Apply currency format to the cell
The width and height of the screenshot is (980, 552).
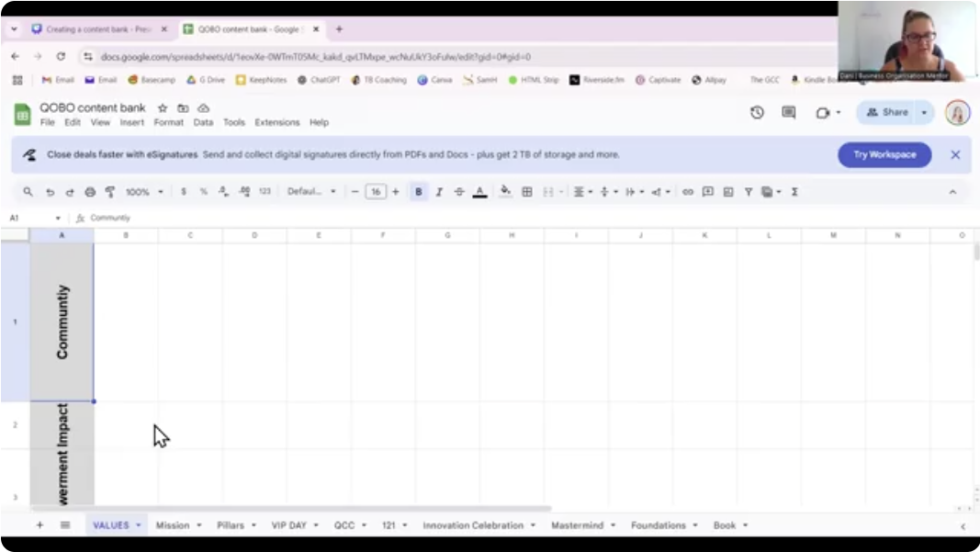pos(183,192)
